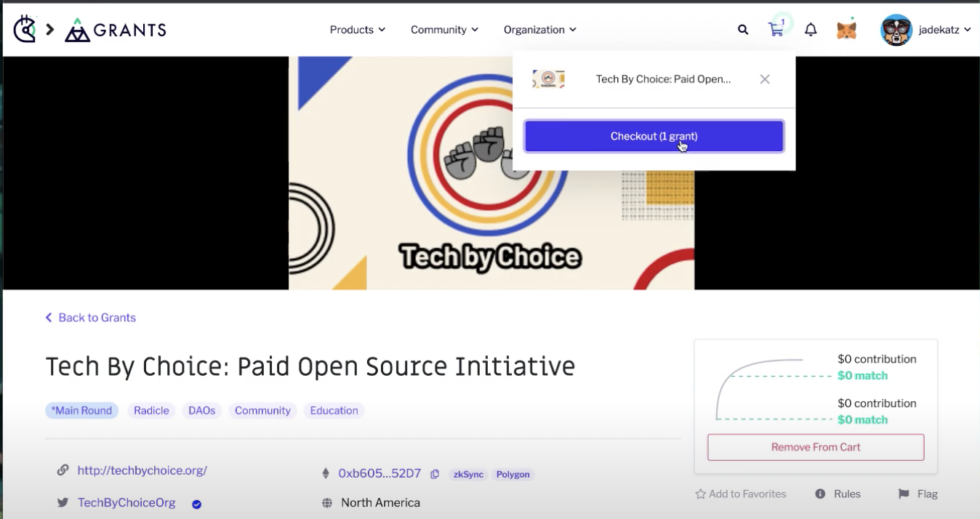Image resolution: width=980 pixels, height=519 pixels.
Task: Click the Rules info icon
Action: pyautogui.click(x=820, y=494)
